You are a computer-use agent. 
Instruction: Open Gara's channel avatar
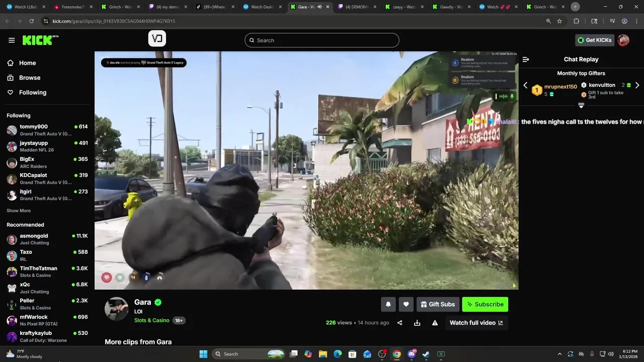pos(116,309)
